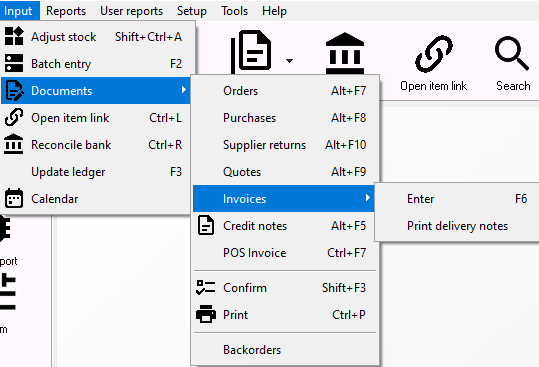Expand Documents submenu arrow
The width and height of the screenshot is (539, 367).
[184, 90]
